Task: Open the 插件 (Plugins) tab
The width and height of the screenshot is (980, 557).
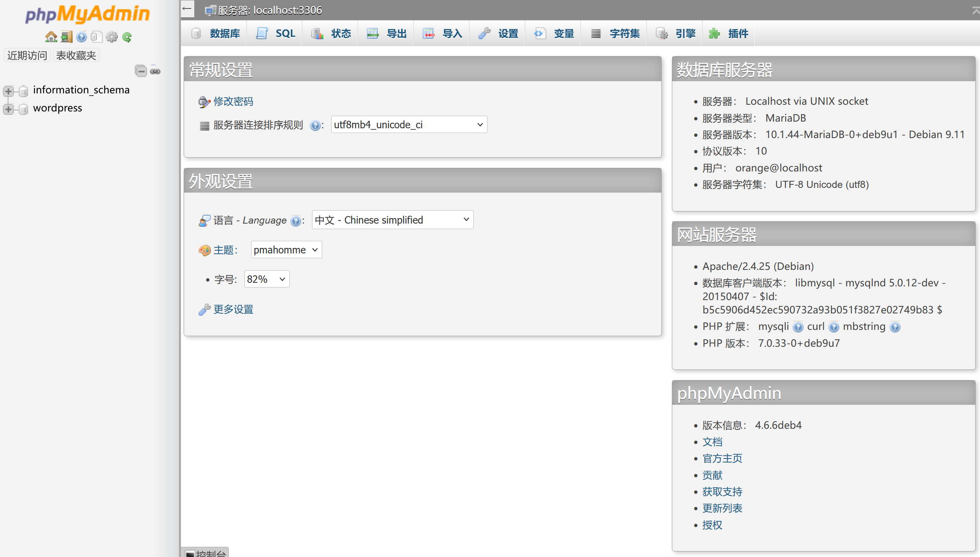Action: click(728, 33)
